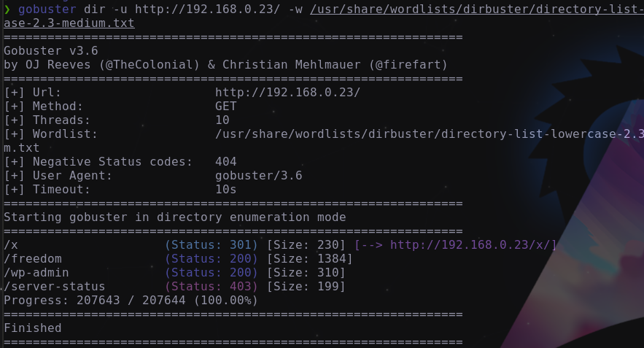Click the redirect link http://192.168.0.23/x/
Image resolution: width=644 pixels, height=348 pixels.
click(470, 245)
